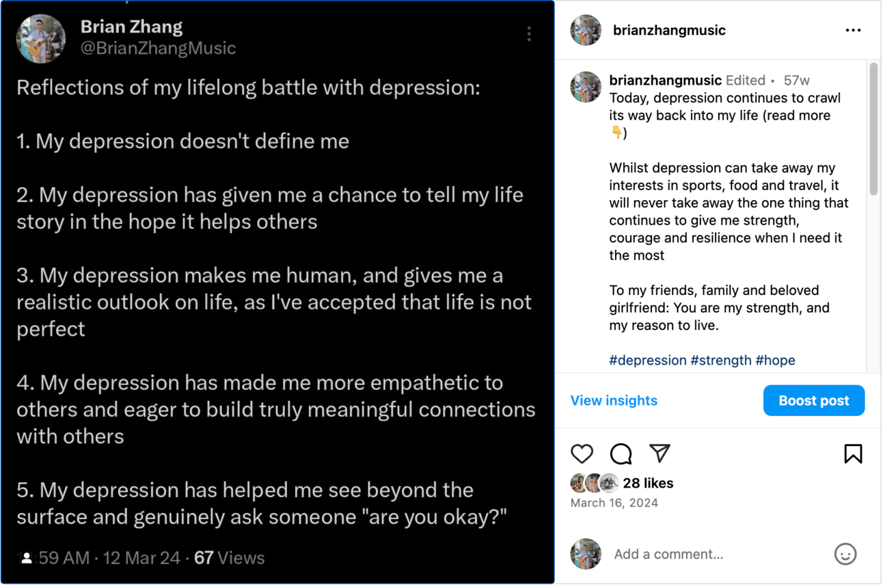Click brianzhangmusic username in the post header

point(669,31)
